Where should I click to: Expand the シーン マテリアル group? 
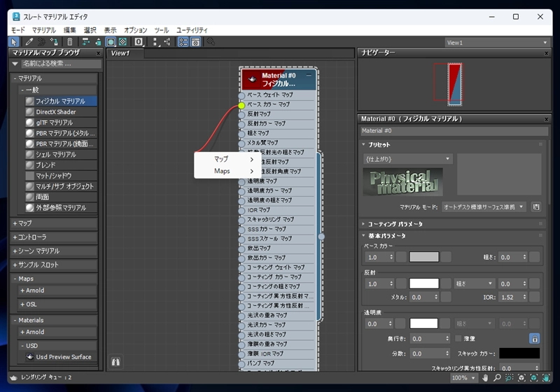tap(54, 251)
